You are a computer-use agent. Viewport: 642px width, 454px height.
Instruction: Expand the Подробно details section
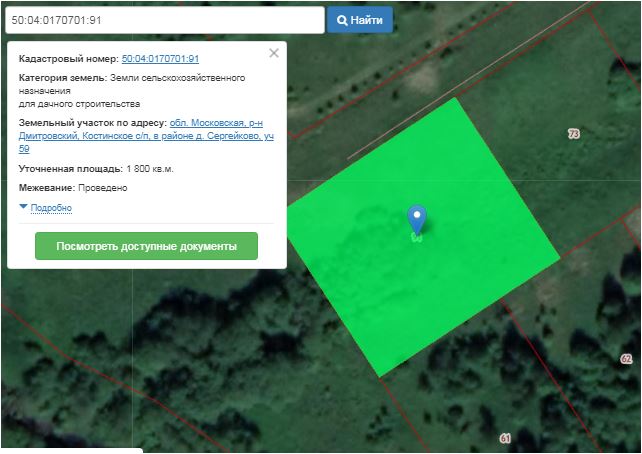pos(51,208)
